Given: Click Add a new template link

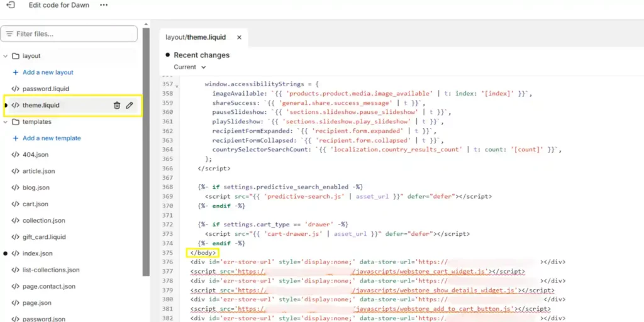Looking at the screenshot, I should (x=52, y=138).
